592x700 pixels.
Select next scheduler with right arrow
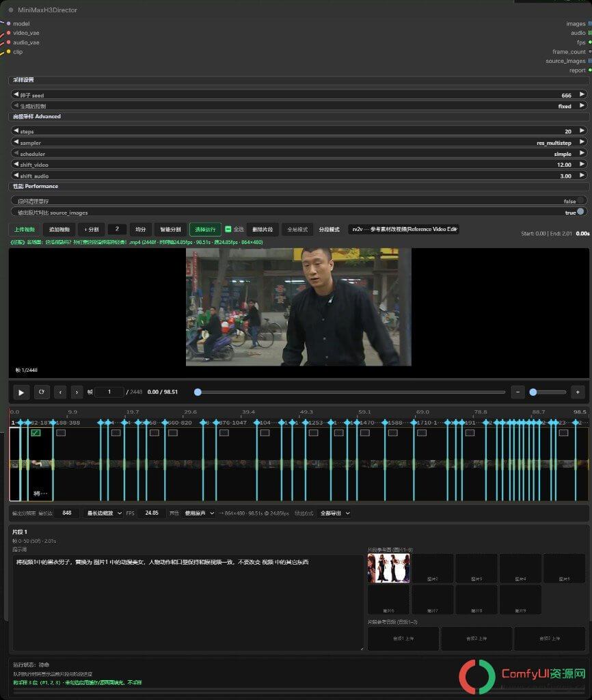(582, 153)
